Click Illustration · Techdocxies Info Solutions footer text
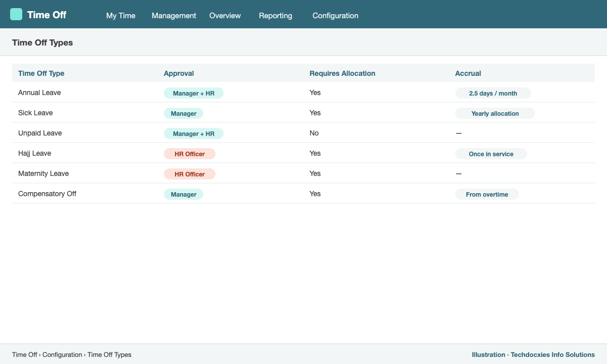This screenshot has width=607, height=364. 533,354
